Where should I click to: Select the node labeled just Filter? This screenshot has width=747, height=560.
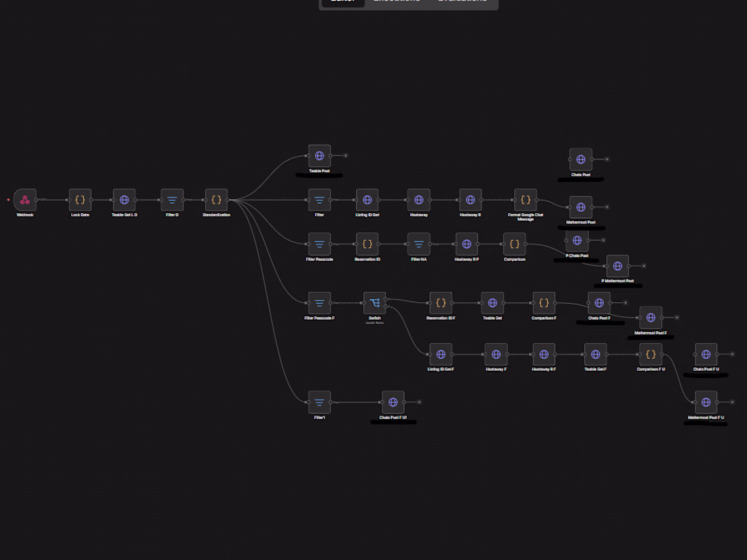point(319,200)
